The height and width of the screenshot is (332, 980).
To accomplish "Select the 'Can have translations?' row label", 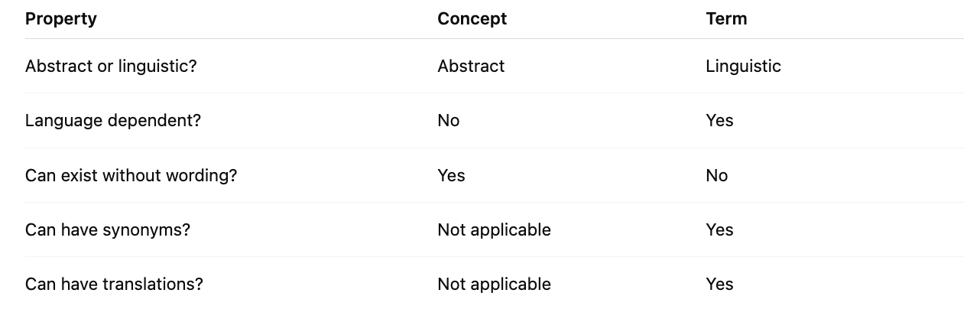I will pos(114,285).
